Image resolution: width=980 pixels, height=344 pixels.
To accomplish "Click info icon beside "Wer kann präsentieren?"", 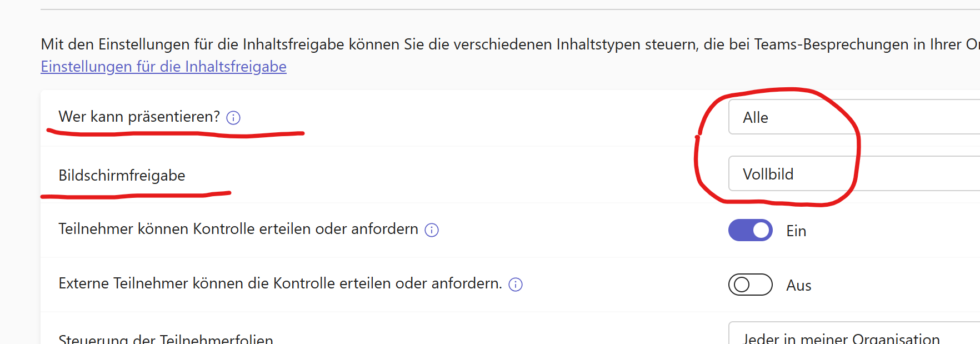I will coord(233,118).
